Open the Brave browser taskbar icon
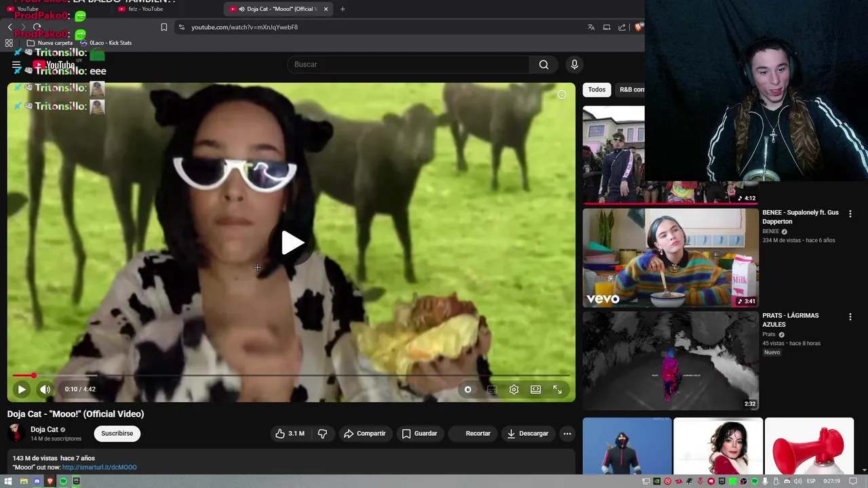This screenshot has width=868, height=488. (x=50, y=481)
